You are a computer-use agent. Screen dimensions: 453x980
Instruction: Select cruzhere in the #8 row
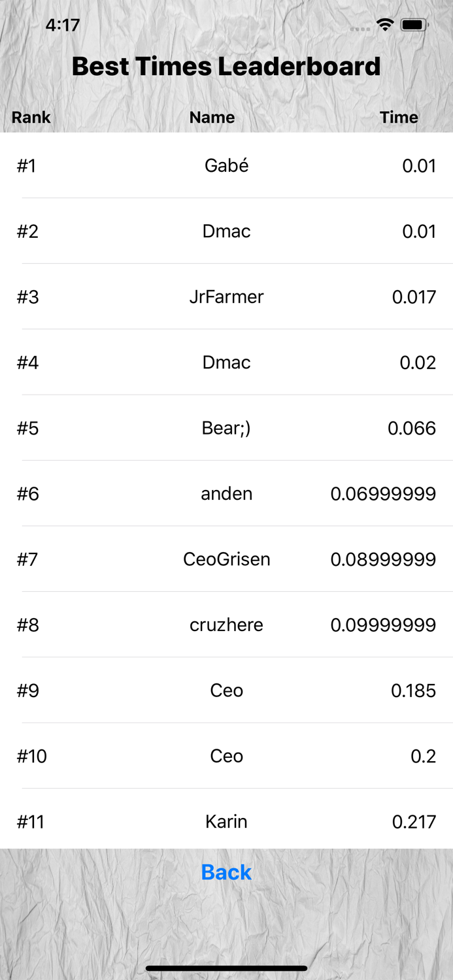(226, 625)
